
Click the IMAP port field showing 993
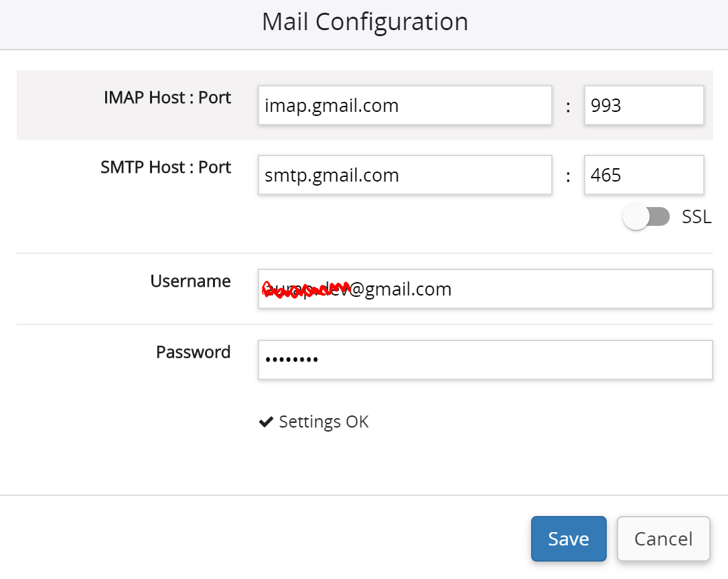644,105
